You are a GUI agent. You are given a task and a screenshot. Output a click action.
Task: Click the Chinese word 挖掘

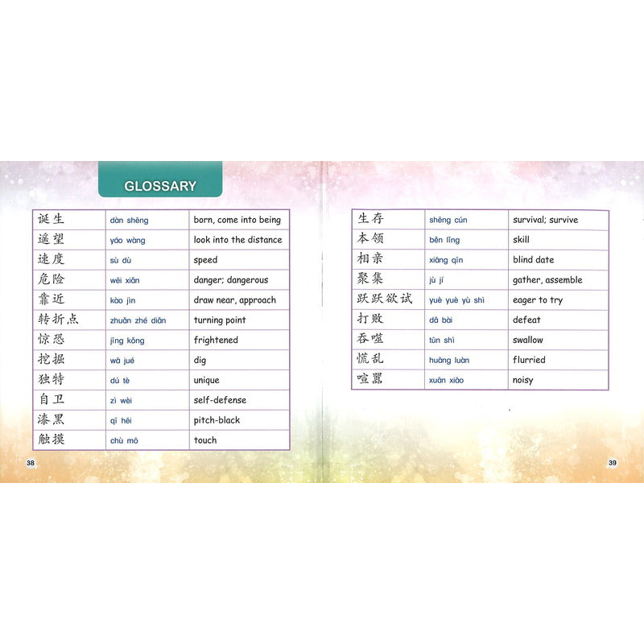click(51, 360)
